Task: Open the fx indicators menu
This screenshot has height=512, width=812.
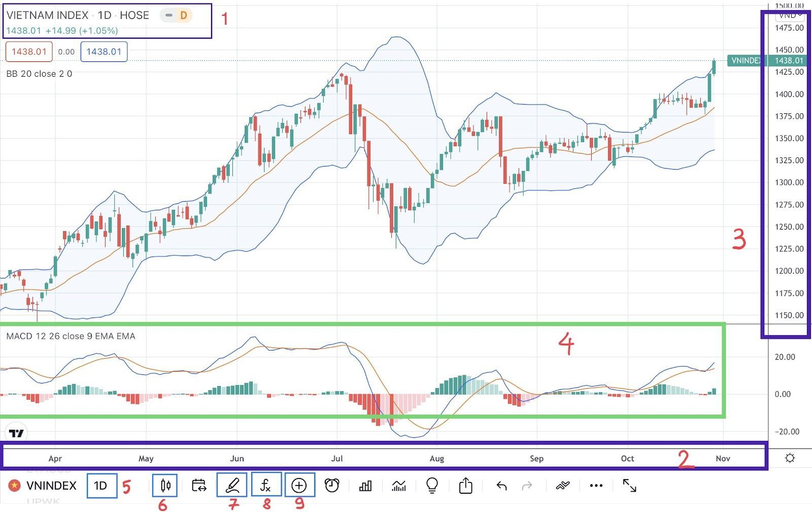Action: coord(265,486)
